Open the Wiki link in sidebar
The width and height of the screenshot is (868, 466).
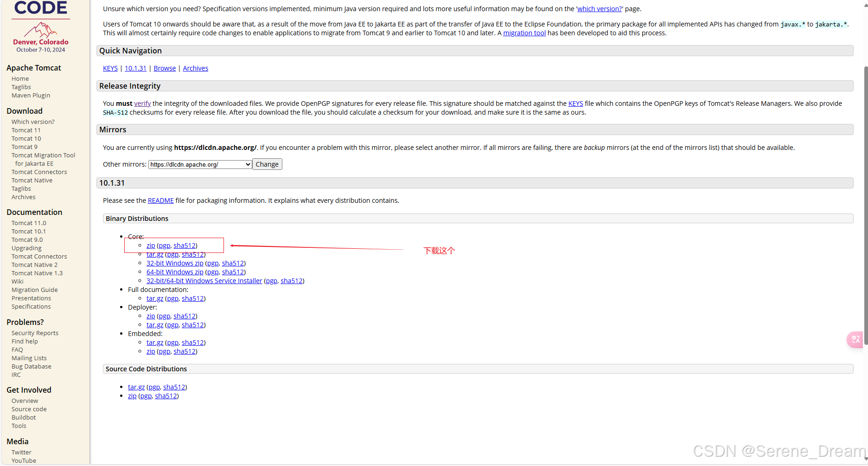17,282
